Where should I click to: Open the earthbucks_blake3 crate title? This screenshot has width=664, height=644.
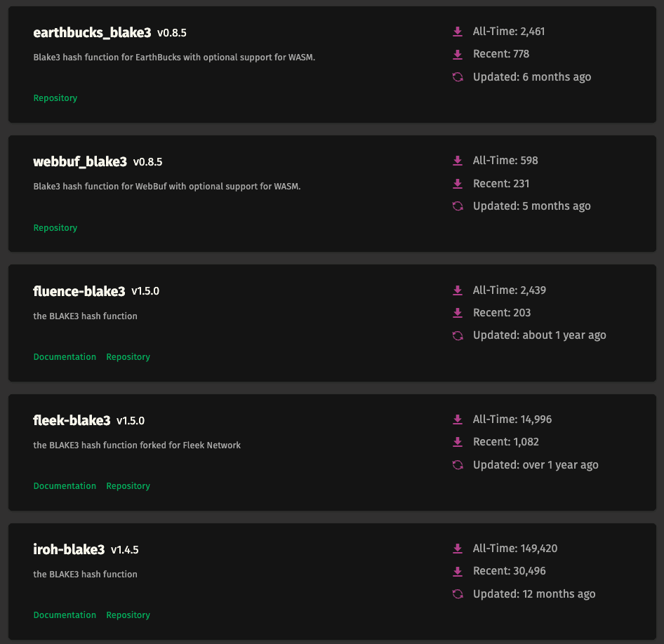[92, 33]
